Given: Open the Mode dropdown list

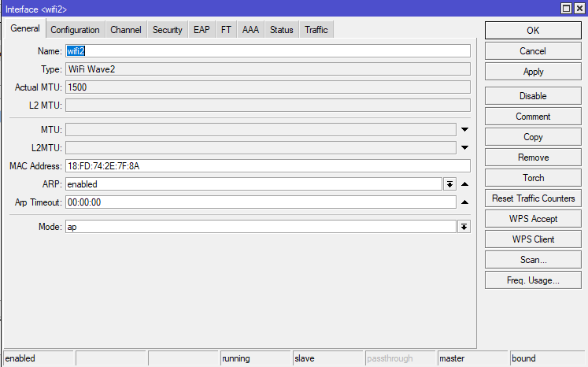Looking at the screenshot, I should click(464, 226).
